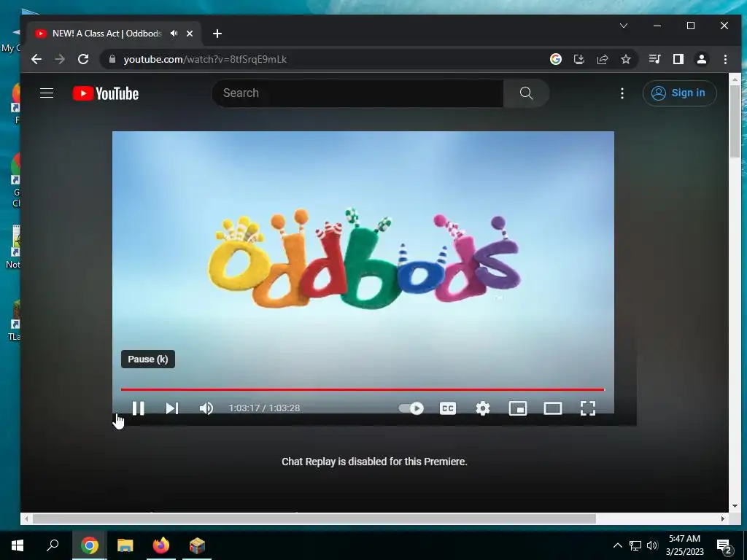Image resolution: width=747 pixels, height=560 pixels.
Task: Open Firefox from the taskbar
Action: pyautogui.click(x=161, y=545)
